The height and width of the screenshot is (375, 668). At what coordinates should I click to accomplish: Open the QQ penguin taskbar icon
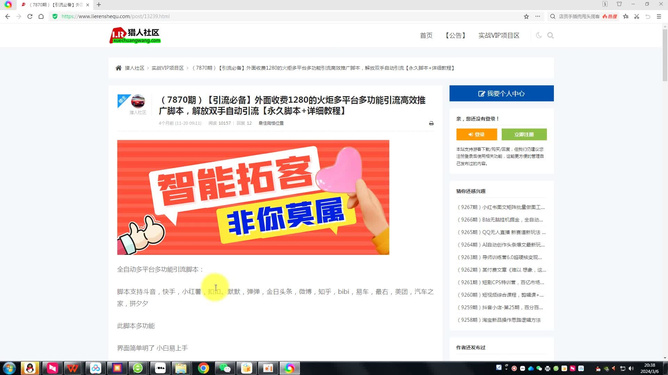[x=30, y=368]
